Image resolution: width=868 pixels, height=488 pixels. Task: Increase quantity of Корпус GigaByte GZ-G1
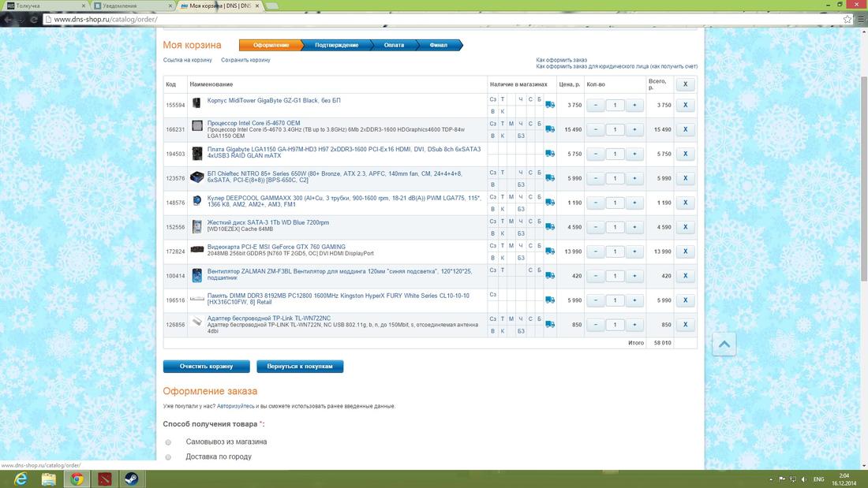[x=634, y=105]
